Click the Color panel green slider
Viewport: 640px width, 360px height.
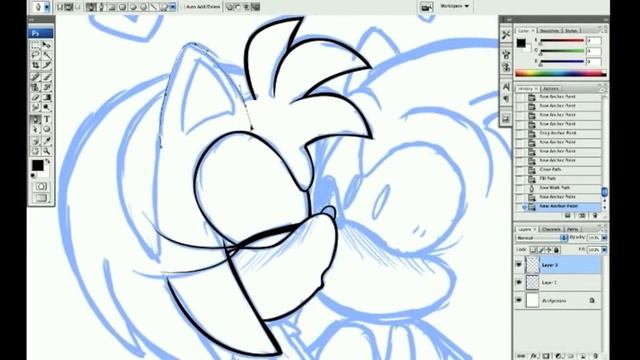click(562, 51)
